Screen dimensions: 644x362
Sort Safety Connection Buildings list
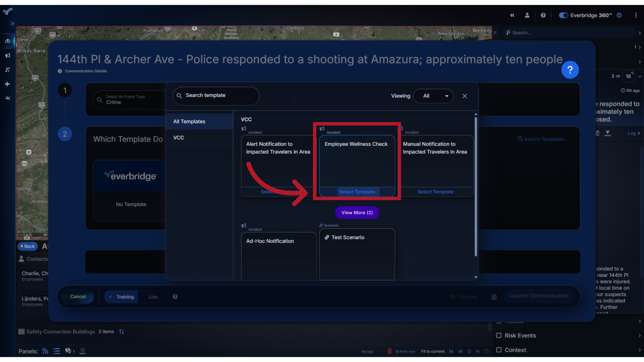121,332
